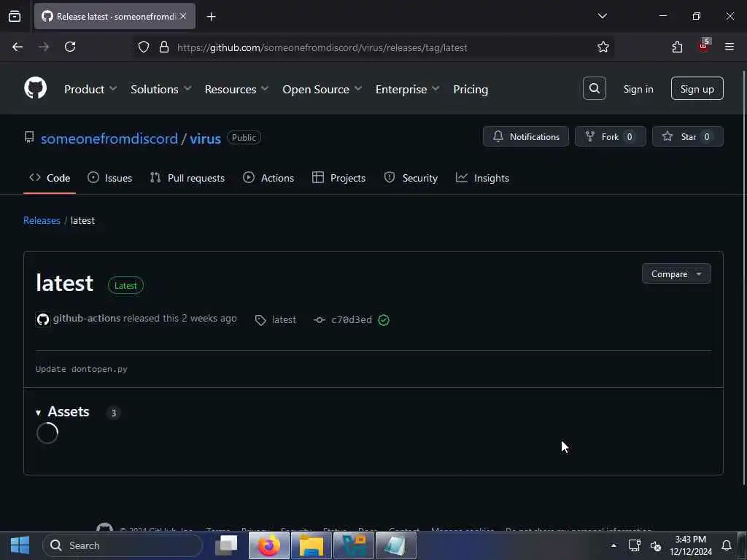Click the Firefox taskbar icon
The width and height of the screenshot is (747, 560).
tap(268, 545)
